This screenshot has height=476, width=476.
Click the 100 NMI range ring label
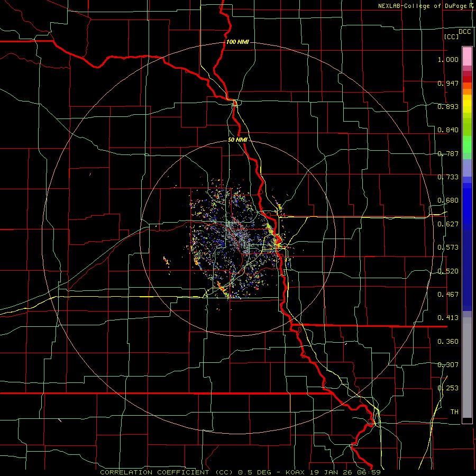237,42
